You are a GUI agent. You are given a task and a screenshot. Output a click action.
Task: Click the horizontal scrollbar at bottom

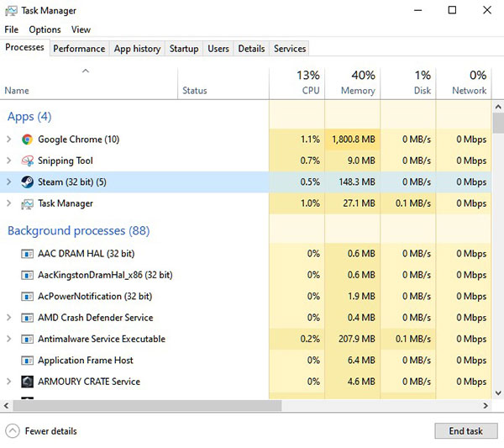point(143,405)
